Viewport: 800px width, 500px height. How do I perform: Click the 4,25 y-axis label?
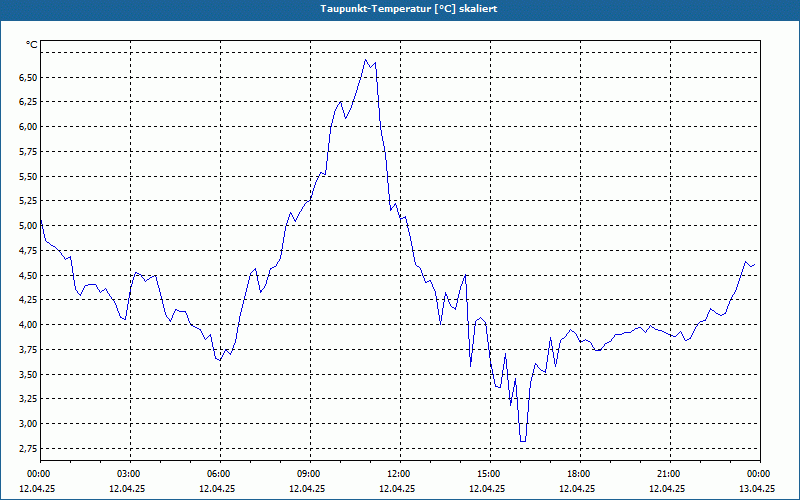point(28,300)
